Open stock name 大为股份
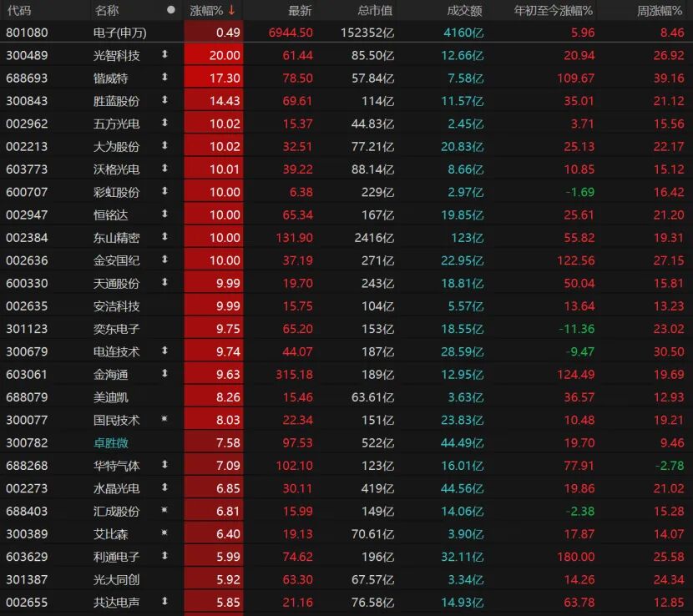693x616 pixels. (116, 147)
